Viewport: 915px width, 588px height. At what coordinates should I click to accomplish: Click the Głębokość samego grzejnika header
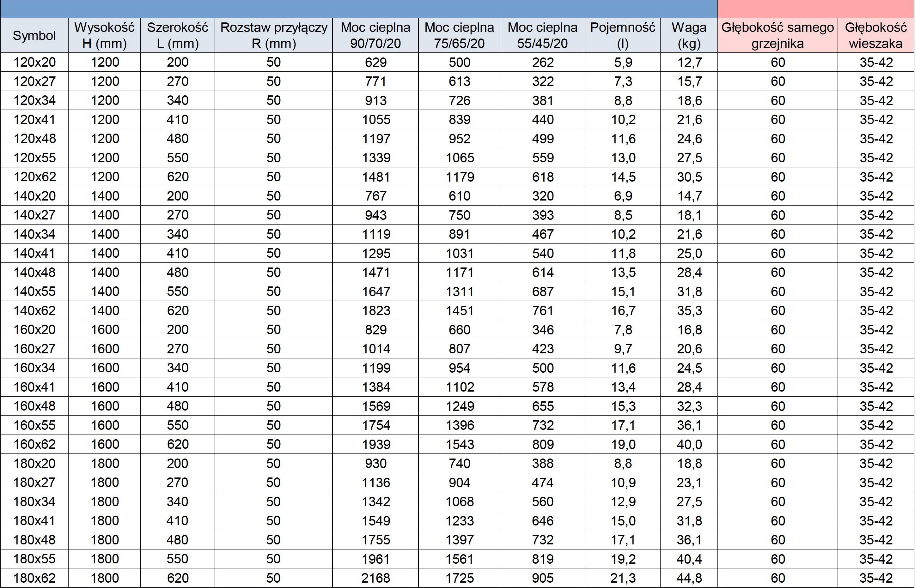tap(778, 35)
